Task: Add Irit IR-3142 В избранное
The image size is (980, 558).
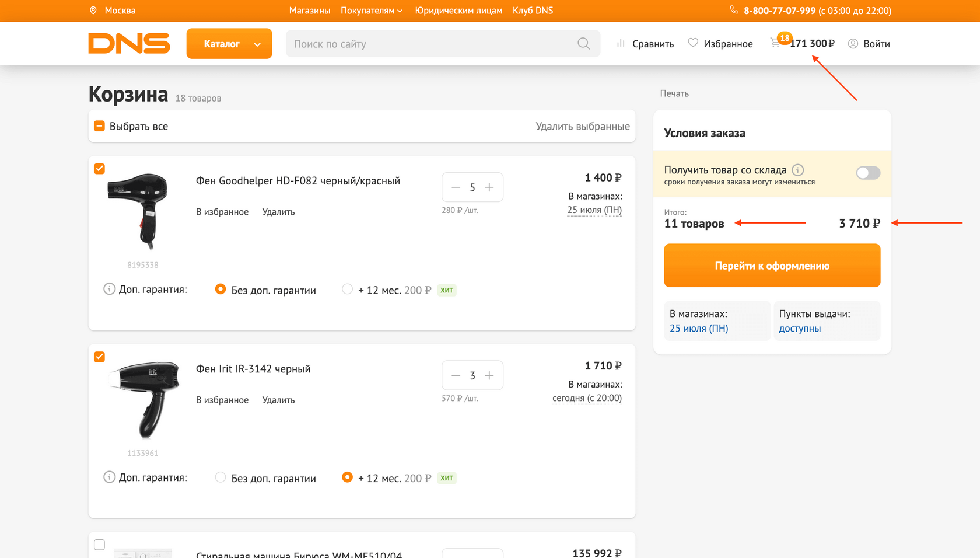Action: pos(222,400)
